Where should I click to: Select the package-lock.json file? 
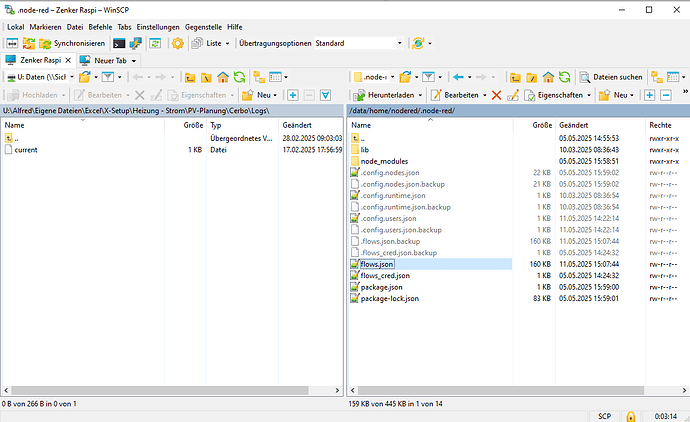tap(389, 298)
